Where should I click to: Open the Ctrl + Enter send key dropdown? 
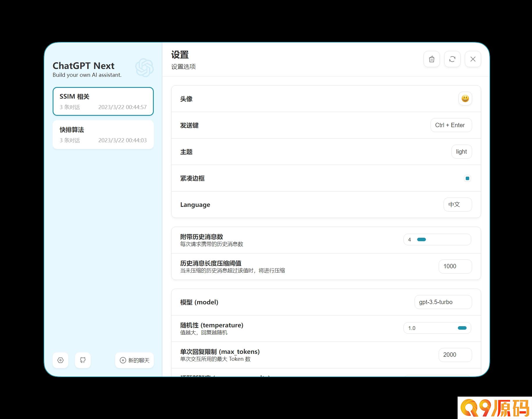pos(451,125)
